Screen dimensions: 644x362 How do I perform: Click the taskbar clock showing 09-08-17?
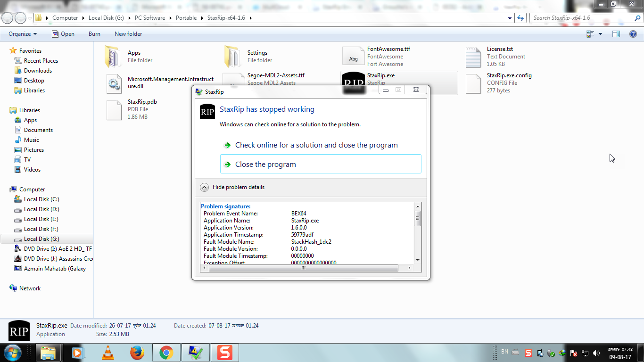[x=619, y=353]
